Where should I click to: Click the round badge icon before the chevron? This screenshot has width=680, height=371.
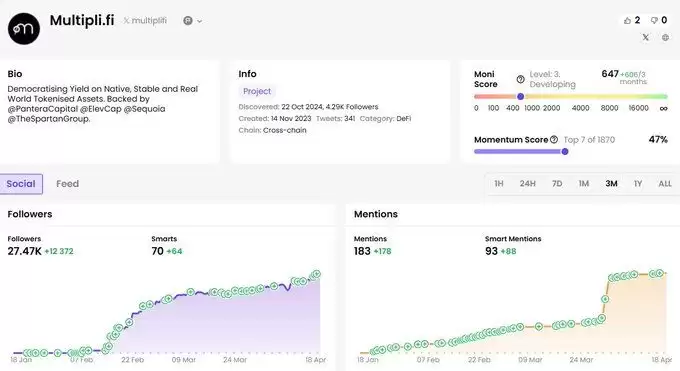(x=188, y=20)
